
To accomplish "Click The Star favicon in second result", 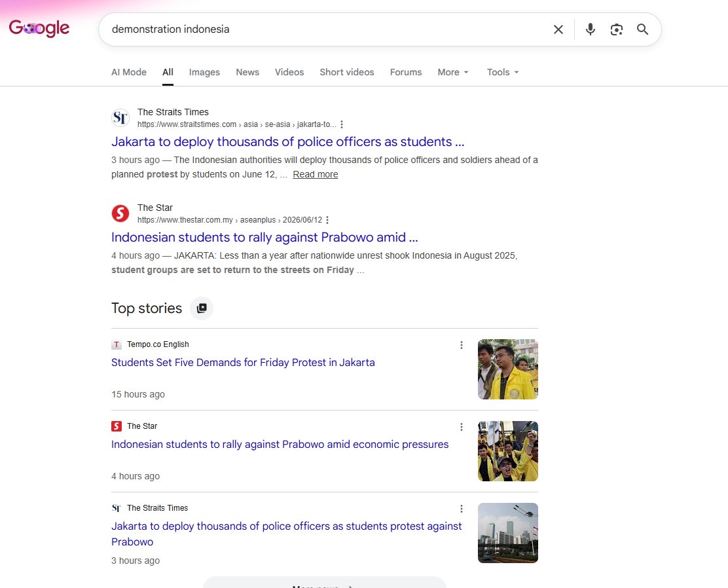I will (x=120, y=213).
